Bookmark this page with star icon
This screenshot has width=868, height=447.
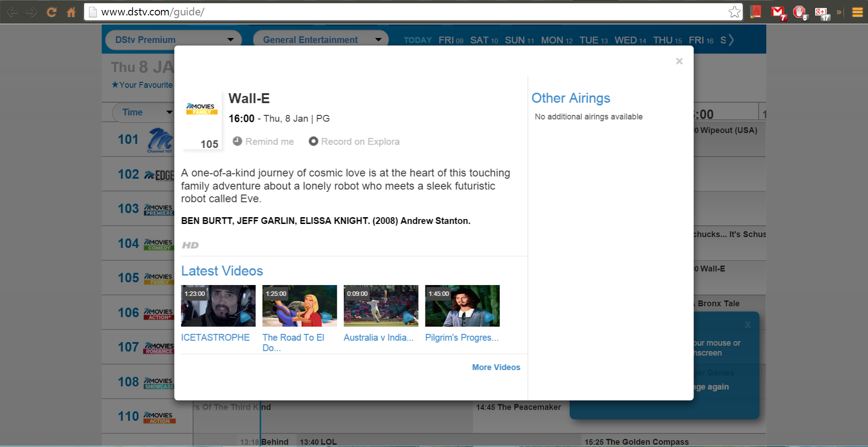(735, 12)
